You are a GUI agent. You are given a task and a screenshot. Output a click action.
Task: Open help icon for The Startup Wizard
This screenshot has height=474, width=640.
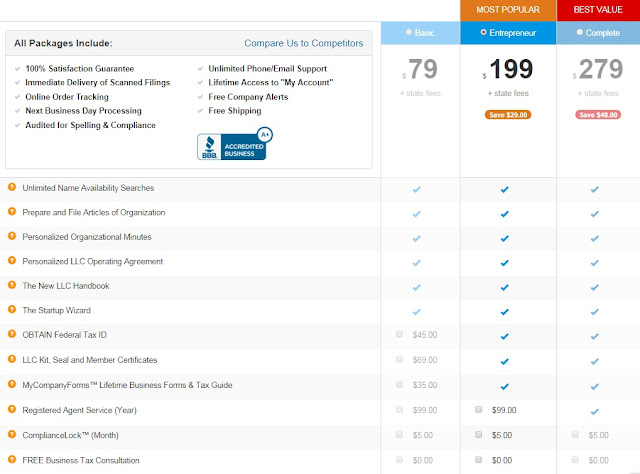click(12, 311)
